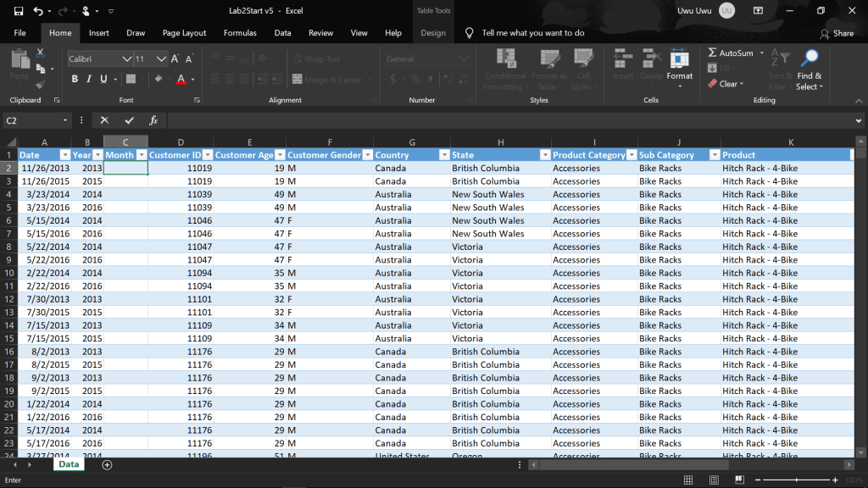Open the Country column filter dropdown
Viewport: 868px width, 488px height.
point(444,155)
